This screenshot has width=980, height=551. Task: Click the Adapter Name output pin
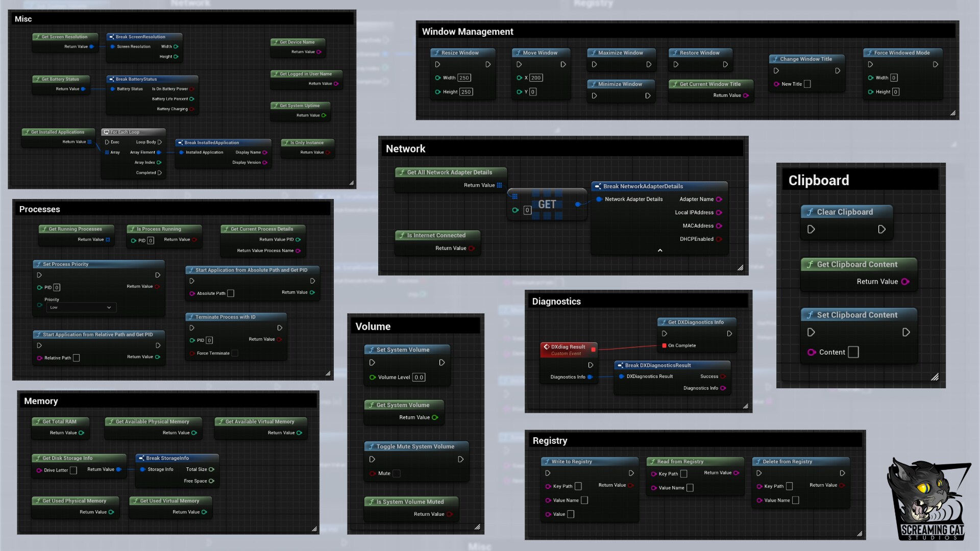pos(719,199)
